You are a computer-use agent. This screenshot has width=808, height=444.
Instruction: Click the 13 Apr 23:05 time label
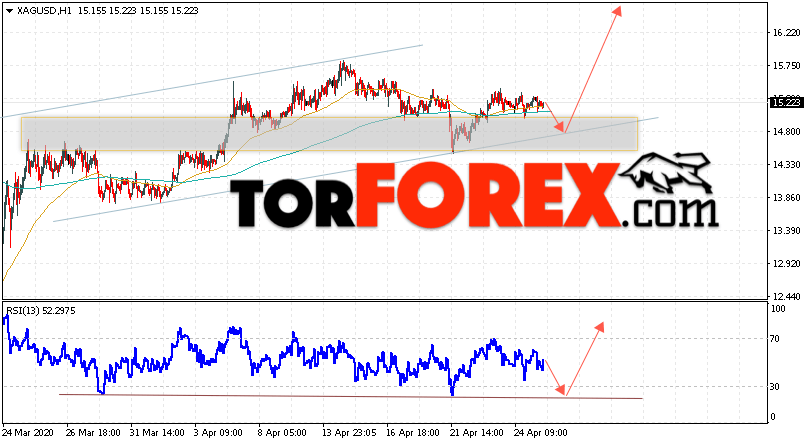click(x=348, y=433)
